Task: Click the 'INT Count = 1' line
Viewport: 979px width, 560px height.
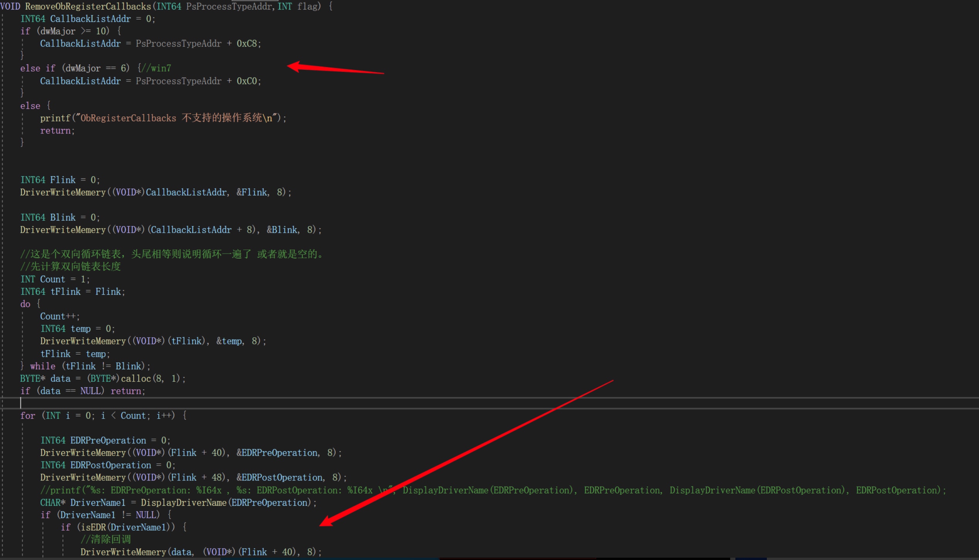Action: tap(55, 279)
